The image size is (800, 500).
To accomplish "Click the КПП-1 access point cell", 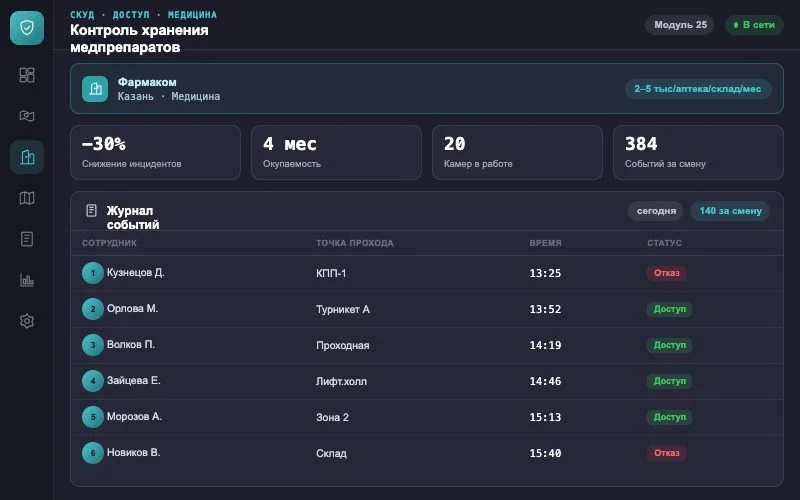I will coord(331,273).
